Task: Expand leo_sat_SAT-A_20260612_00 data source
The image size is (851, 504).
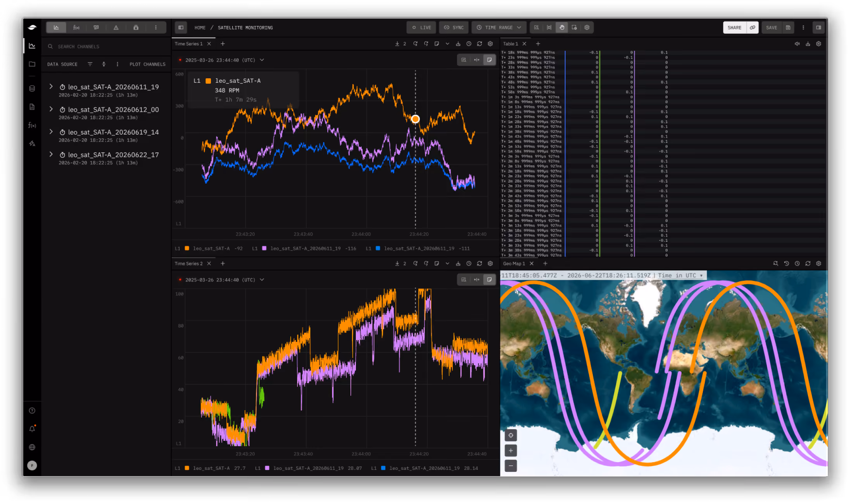Action: [x=51, y=109]
